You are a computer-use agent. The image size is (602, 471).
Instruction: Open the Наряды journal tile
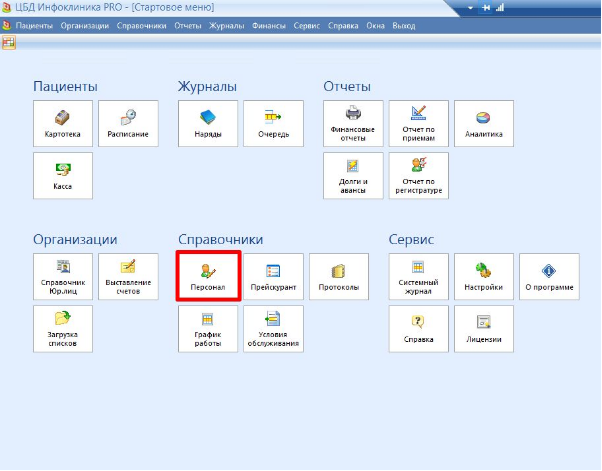point(208,124)
